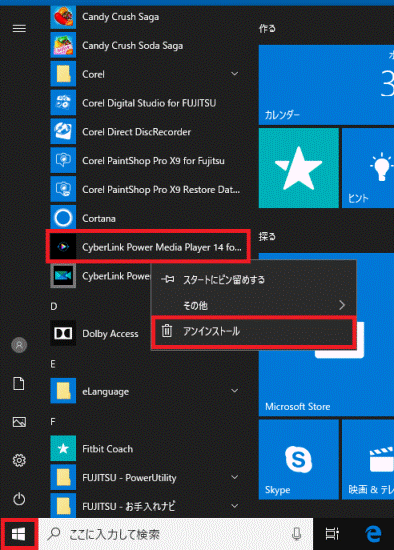Expand the eLanguage folder chevron

(234, 390)
